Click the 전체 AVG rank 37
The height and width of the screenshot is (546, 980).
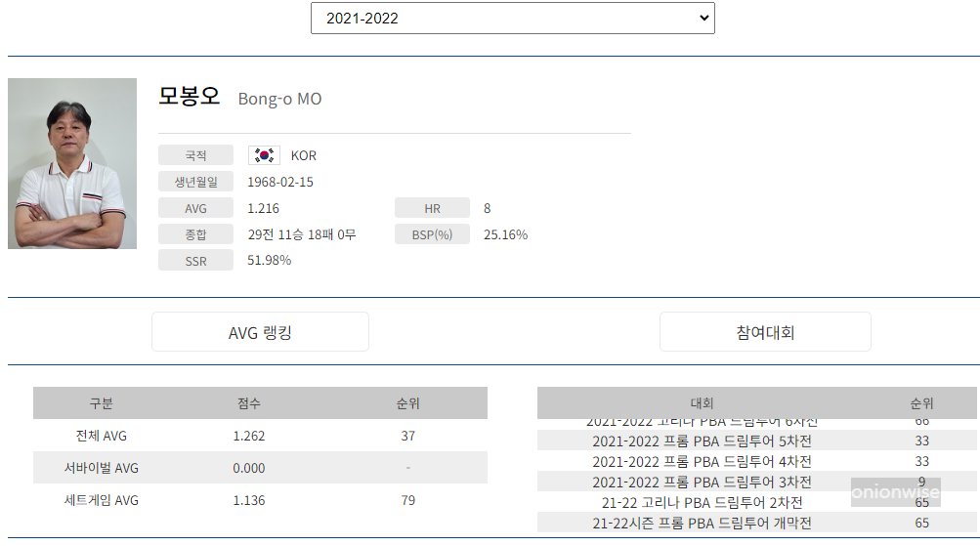tap(407, 436)
